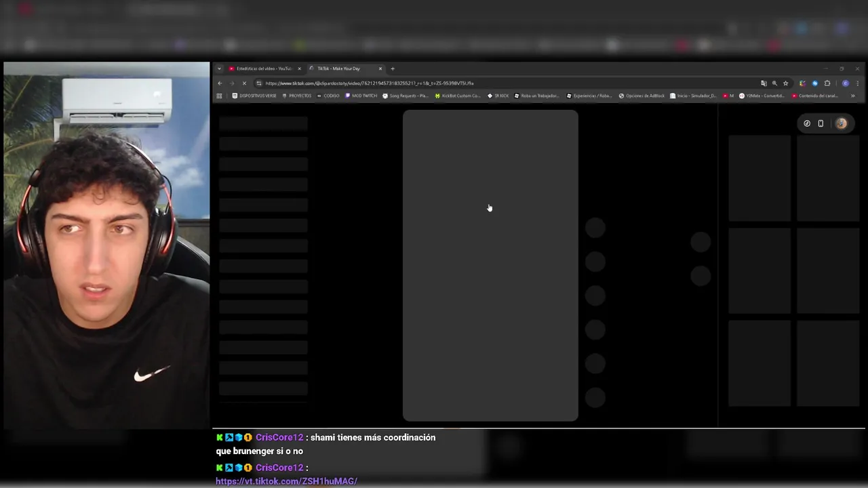The image size is (868, 488).
Task: Open KickBot Custom bookmark
Action: (x=458, y=96)
